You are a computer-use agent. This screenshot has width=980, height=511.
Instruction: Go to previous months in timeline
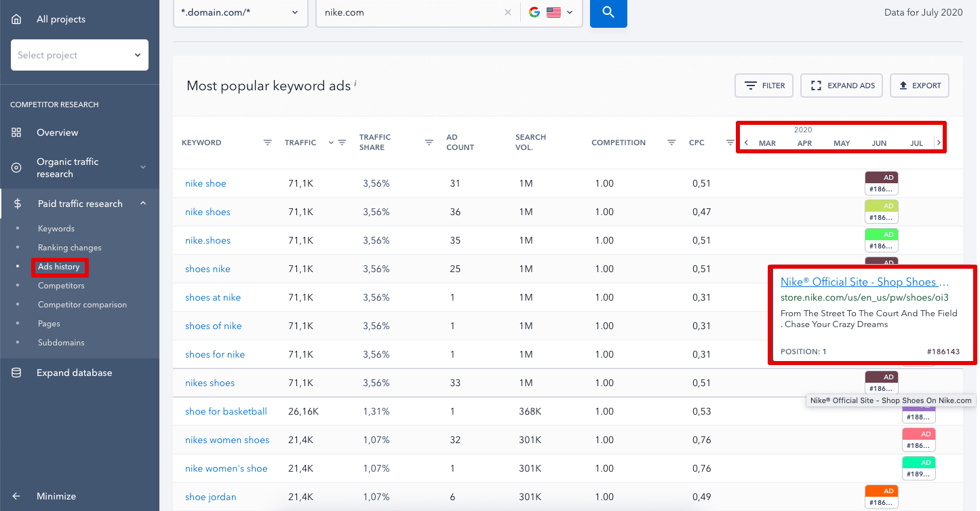coord(747,143)
